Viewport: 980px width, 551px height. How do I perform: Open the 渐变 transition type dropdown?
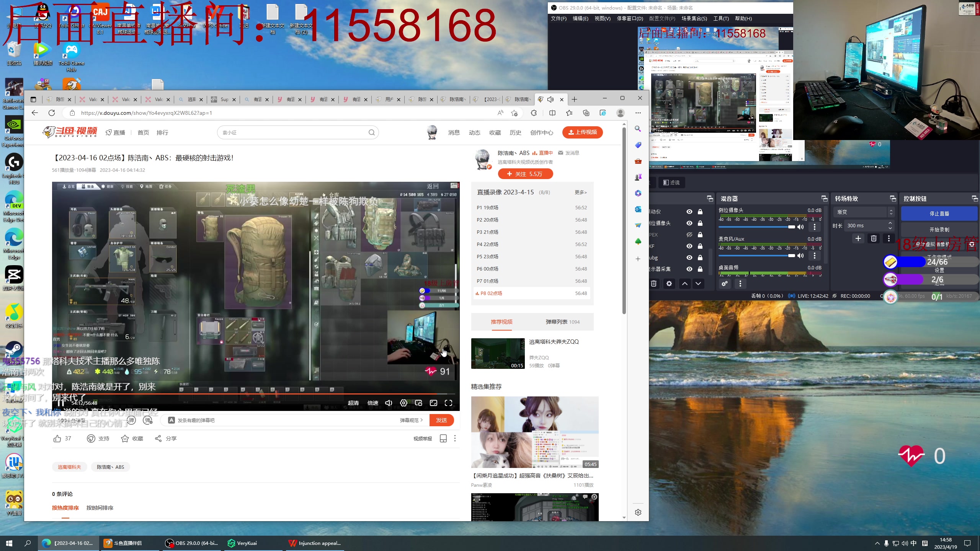864,212
